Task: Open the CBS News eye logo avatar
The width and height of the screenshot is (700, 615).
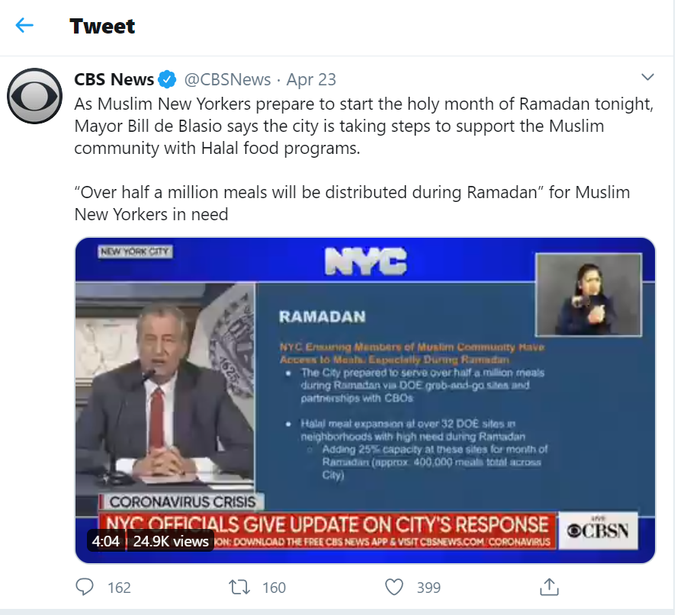Action: pyautogui.click(x=35, y=95)
